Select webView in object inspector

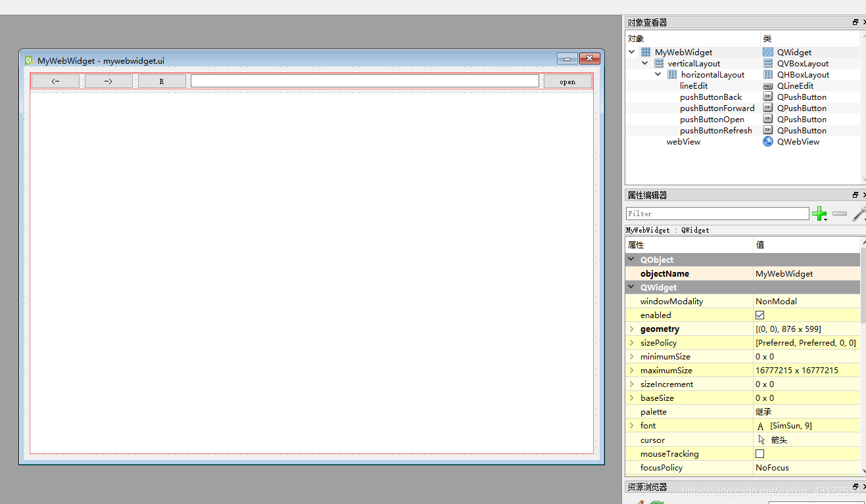click(x=683, y=141)
